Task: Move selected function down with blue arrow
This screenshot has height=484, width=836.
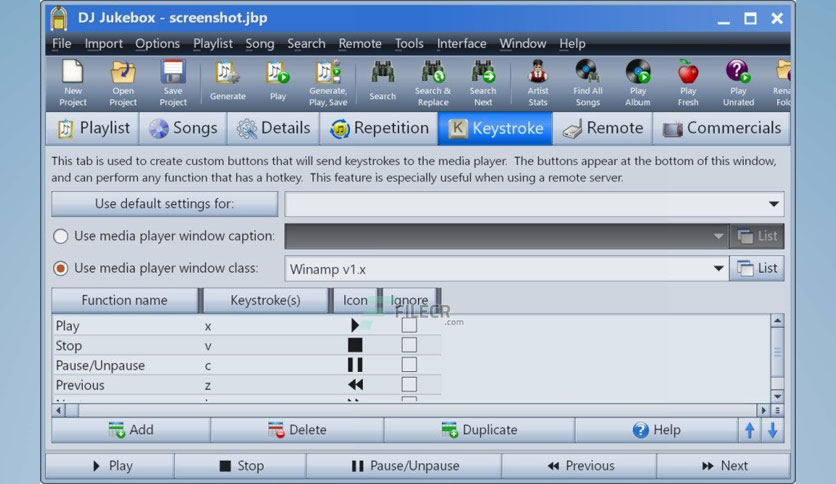Action: [x=773, y=430]
